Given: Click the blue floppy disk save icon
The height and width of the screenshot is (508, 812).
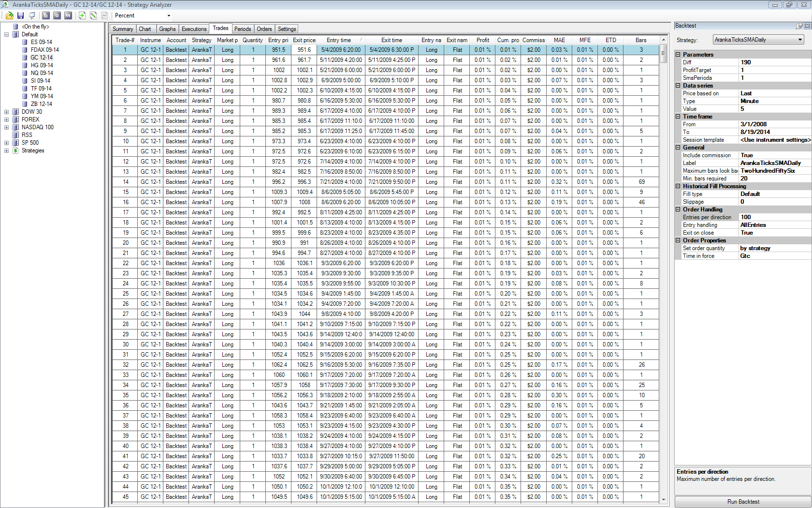Looking at the screenshot, I should (x=20, y=15).
